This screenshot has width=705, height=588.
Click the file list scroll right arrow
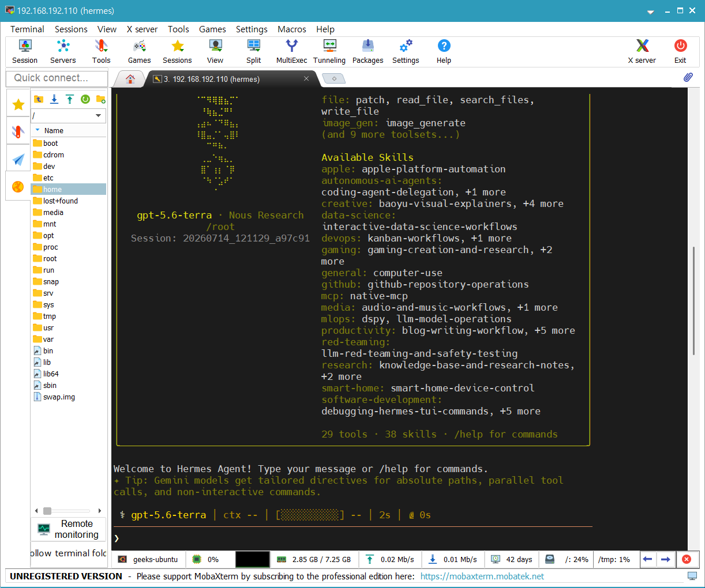point(100,511)
